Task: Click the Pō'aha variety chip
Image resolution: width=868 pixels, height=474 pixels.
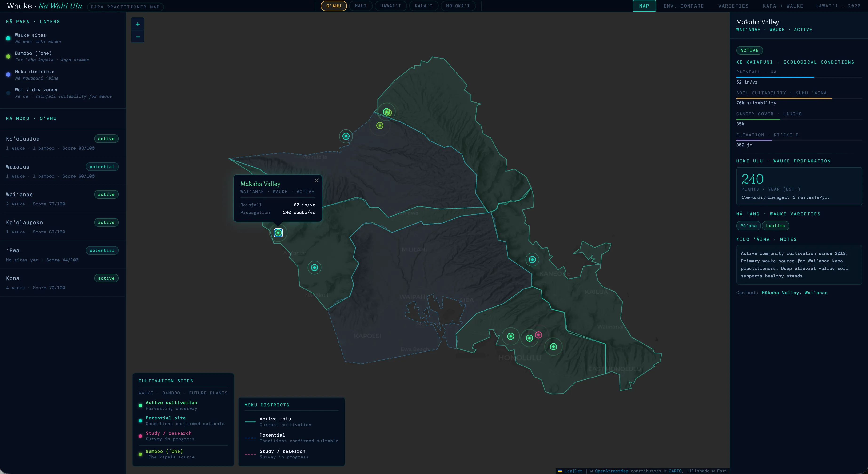Action: [x=748, y=226]
